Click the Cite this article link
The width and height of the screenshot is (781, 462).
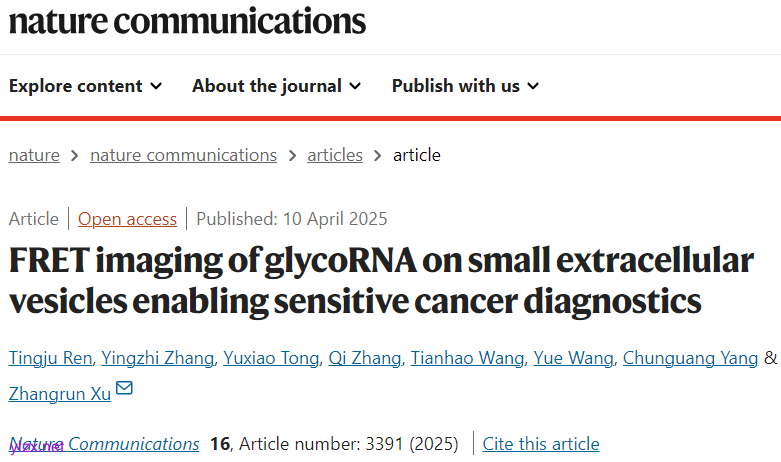pyautogui.click(x=541, y=444)
